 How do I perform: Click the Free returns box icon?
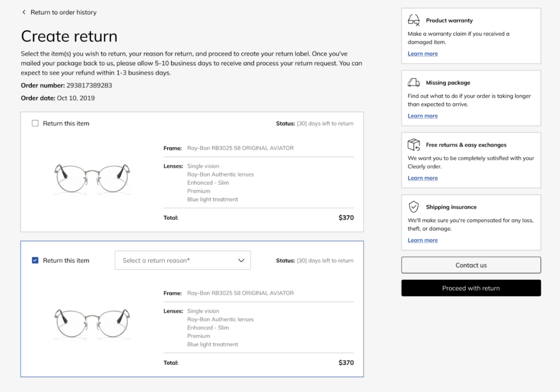[413, 144]
